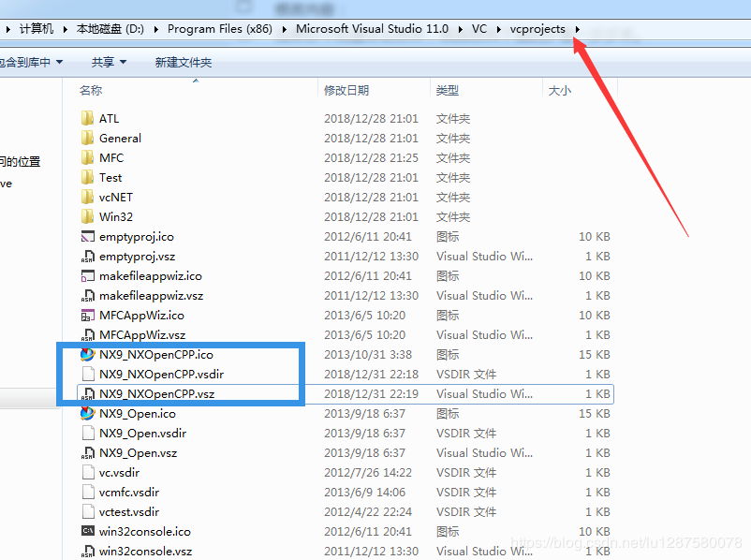Select the file name NX9_NXOpenCPP.ico
751x560 pixels.
(x=156, y=355)
